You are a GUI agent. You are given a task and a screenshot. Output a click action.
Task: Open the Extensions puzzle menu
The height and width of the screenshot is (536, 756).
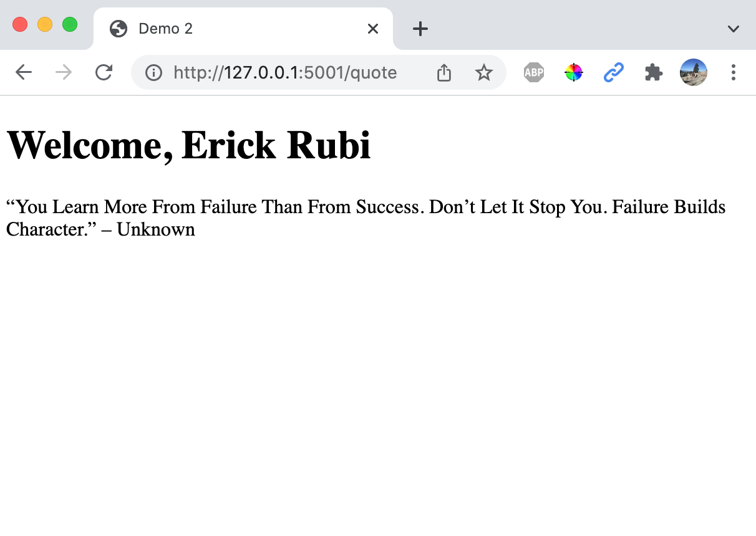coord(653,73)
